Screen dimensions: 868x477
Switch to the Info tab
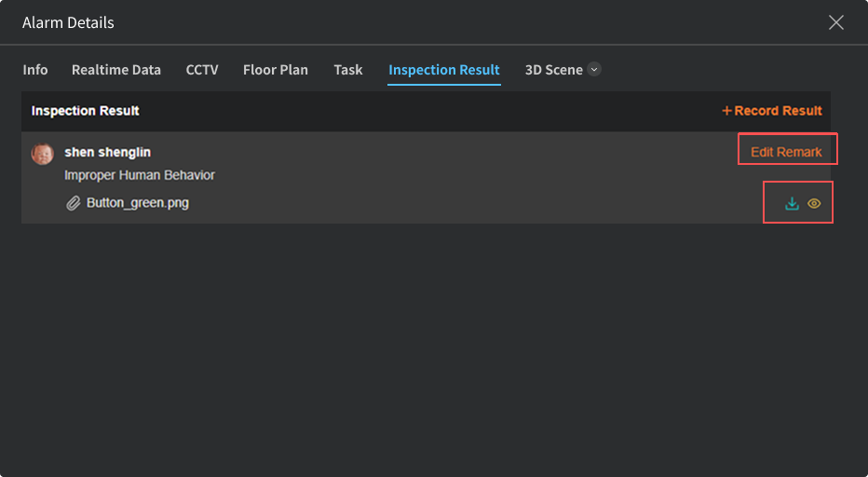tap(35, 70)
